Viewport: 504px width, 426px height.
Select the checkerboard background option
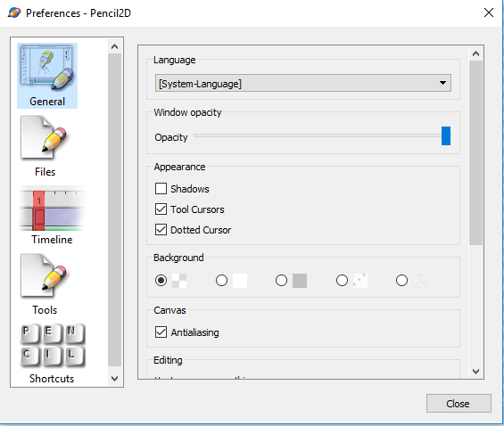tap(161, 280)
